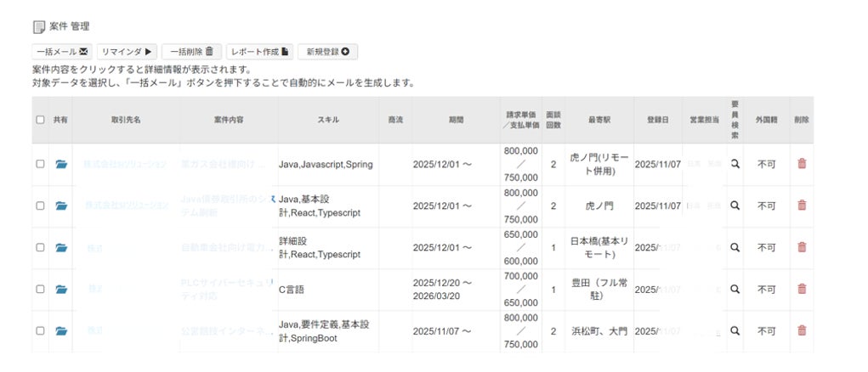Screen dimensions: 868x372
Task: Toggle the select-all checkbox in the table header
Action: 40,120
